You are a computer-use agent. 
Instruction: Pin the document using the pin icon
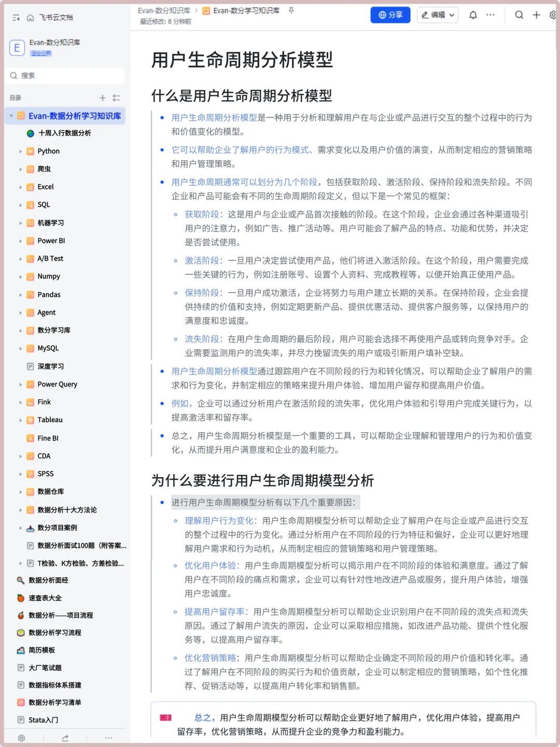pyautogui.click(x=291, y=10)
